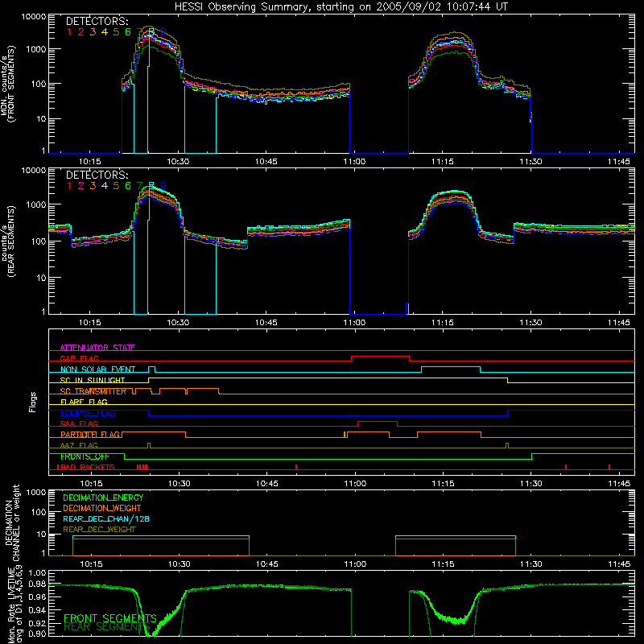Select the PARTICLE_FLAG label
644x644 pixels.
(x=90, y=434)
